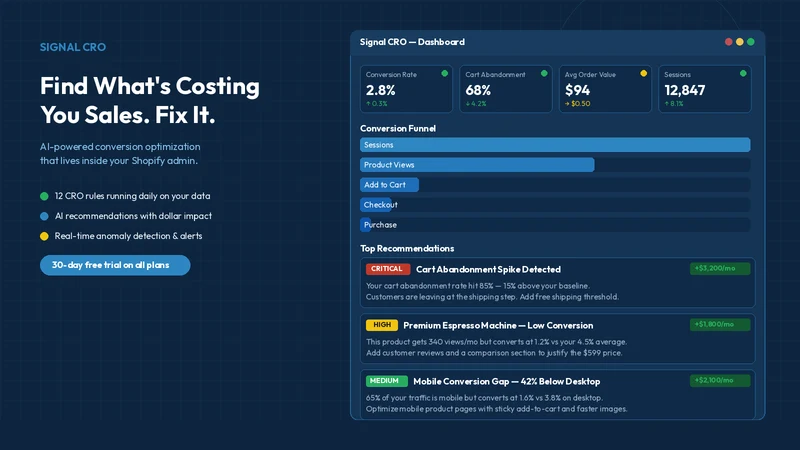The height and width of the screenshot is (450, 800).
Task: Click the 'Signal CRO — Dashboard' window title
Action: [x=412, y=42]
